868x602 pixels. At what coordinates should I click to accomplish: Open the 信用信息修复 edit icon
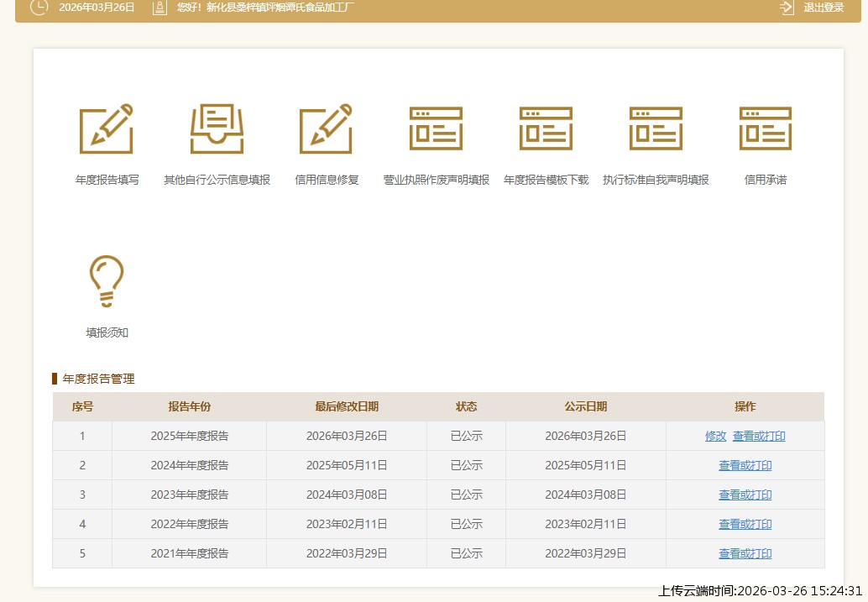coord(327,129)
